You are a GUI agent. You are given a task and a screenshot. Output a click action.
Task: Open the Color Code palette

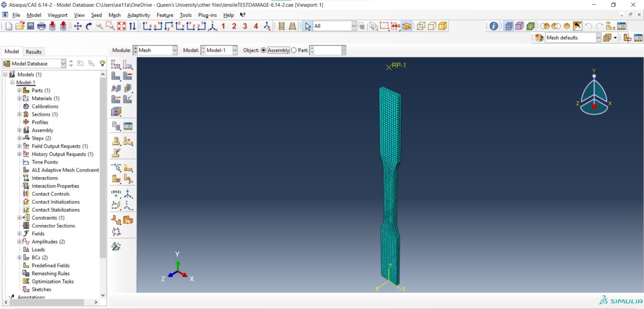coord(539,37)
